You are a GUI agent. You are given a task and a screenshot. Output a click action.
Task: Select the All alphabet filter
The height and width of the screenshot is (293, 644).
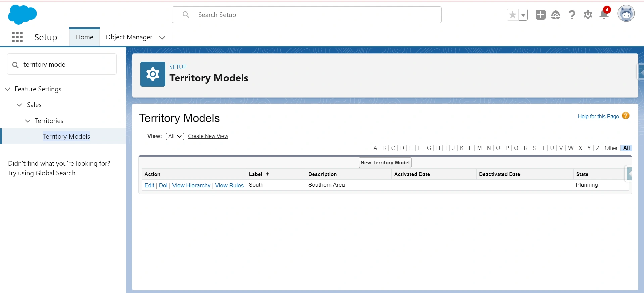click(x=626, y=148)
